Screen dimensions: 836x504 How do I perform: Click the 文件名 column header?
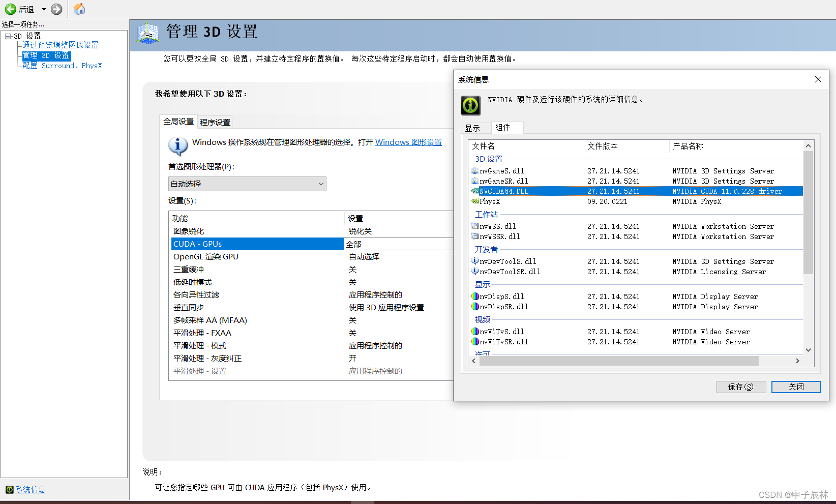point(526,146)
